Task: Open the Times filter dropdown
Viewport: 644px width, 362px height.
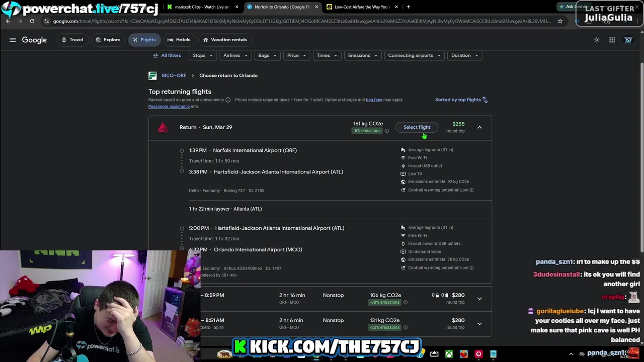Action: pyautogui.click(x=327, y=55)
